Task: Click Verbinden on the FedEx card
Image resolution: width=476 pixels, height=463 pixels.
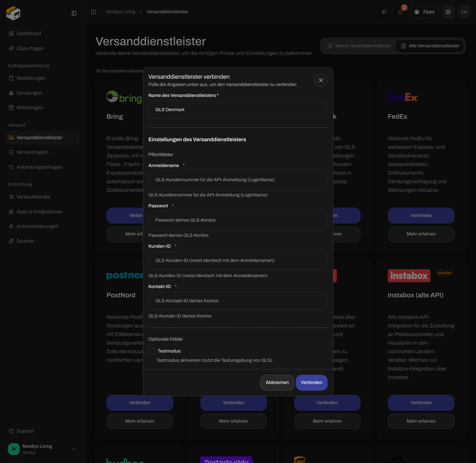Action: point(421,215)
